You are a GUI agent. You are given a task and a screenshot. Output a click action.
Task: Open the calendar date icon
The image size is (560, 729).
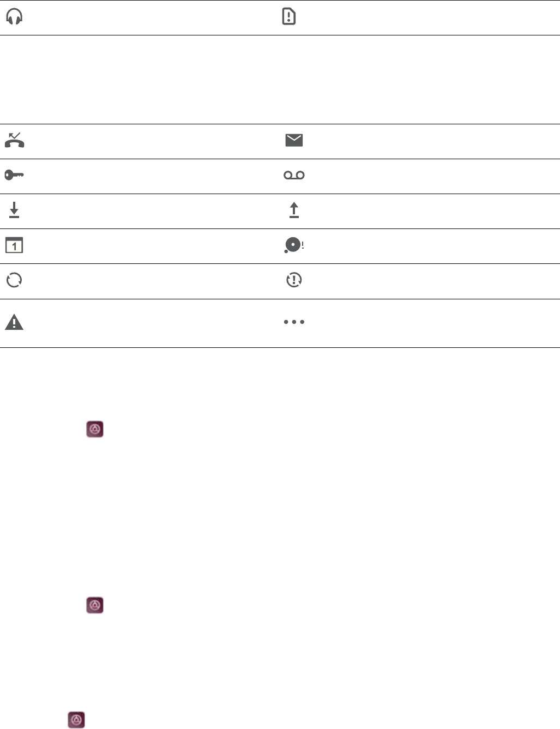tap(14, 245)
